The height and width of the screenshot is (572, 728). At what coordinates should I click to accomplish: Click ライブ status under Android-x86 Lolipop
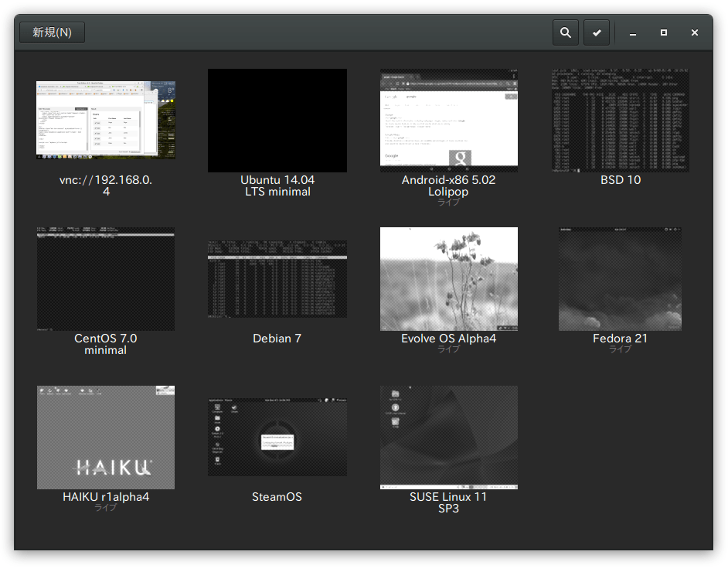(448, 202)
